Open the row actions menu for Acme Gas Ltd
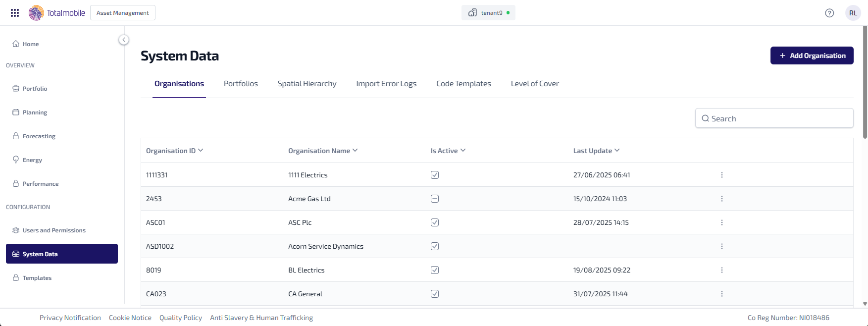This screenshot has height=326, width=868. 721,199
